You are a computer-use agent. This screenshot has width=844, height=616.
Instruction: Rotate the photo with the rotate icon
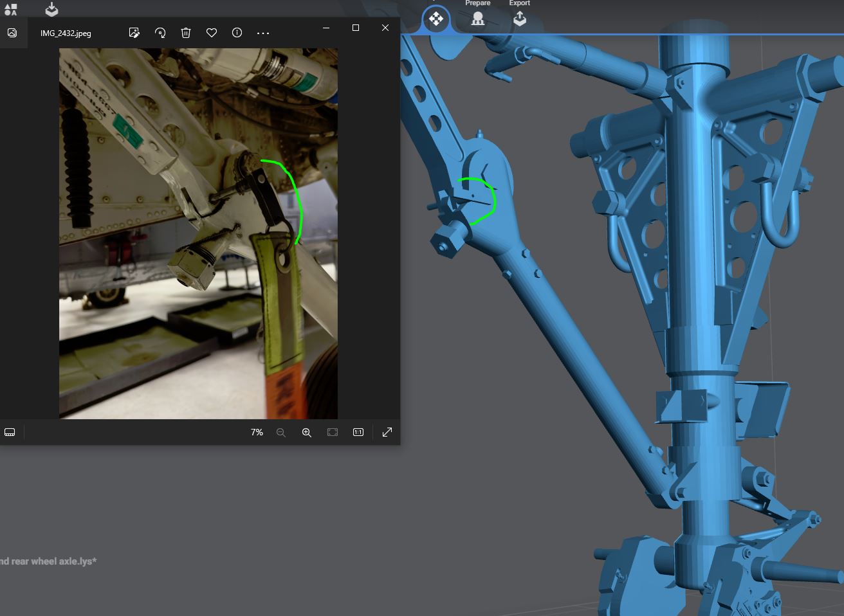[x=160, y=33]
